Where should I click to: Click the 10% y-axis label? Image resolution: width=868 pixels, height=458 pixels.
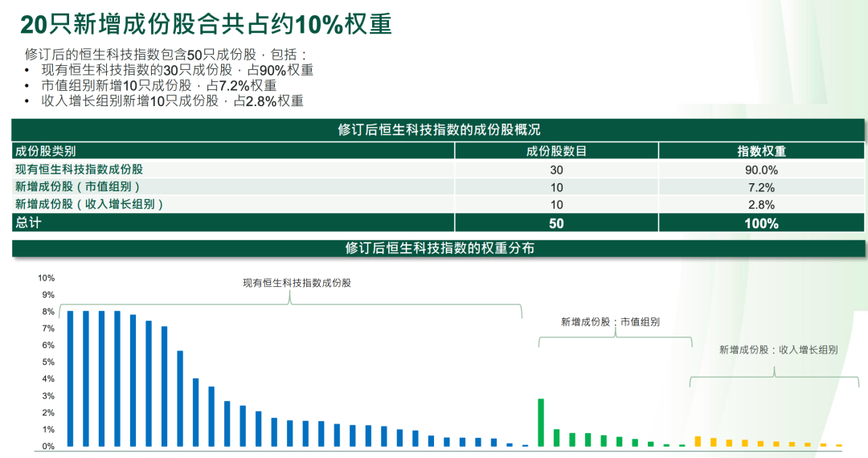(x=46, y=278)
